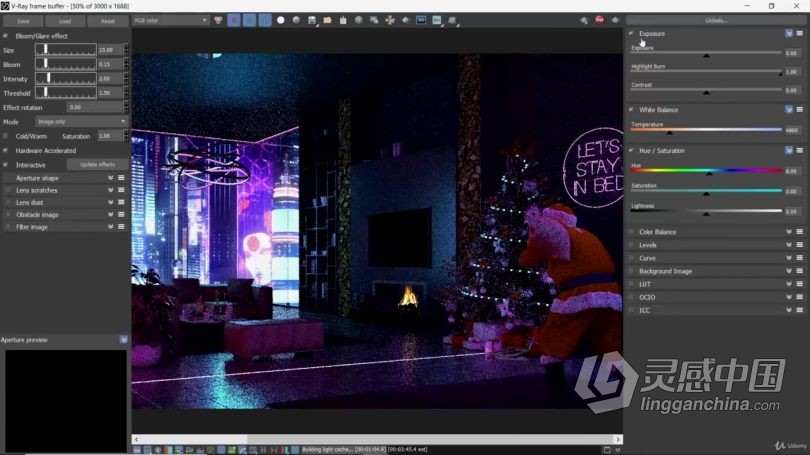Click the Effect rotation value field
Image resolution: width=810 pixels, height=455 pixels.
[x=96, y=107]
